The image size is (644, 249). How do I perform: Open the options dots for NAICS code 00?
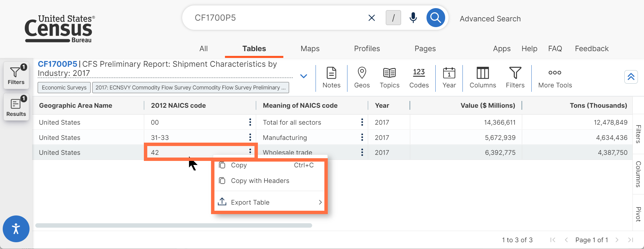click(x=250, y=122)
